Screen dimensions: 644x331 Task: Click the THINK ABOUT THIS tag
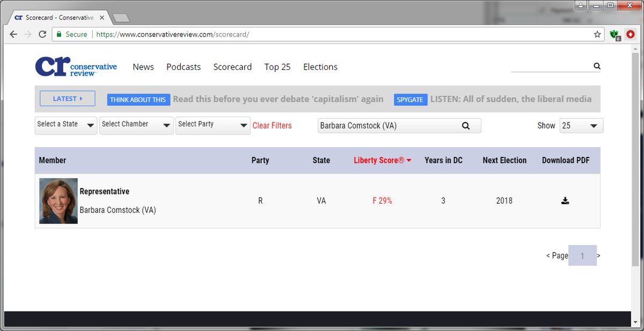138,99
